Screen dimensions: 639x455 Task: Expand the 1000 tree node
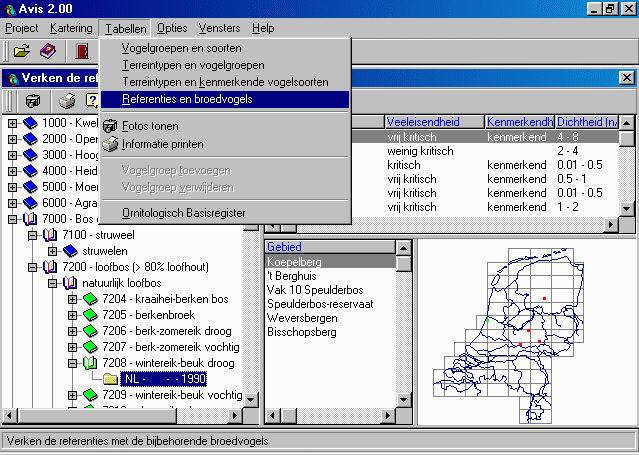(13, 123)
